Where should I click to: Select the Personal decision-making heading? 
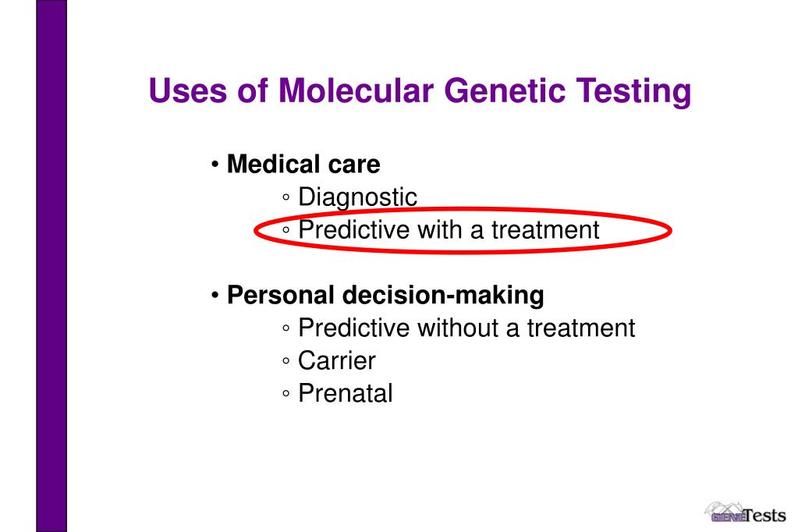[x=385, y=296]
